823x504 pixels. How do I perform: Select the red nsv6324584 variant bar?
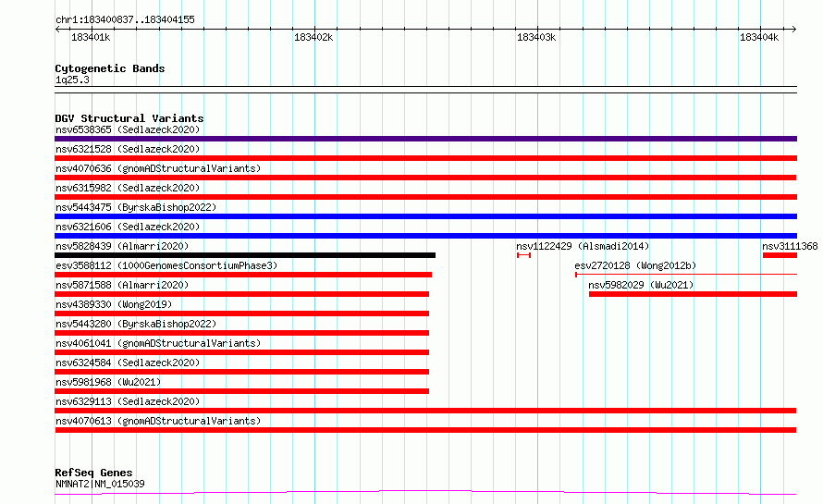(242, 372)
